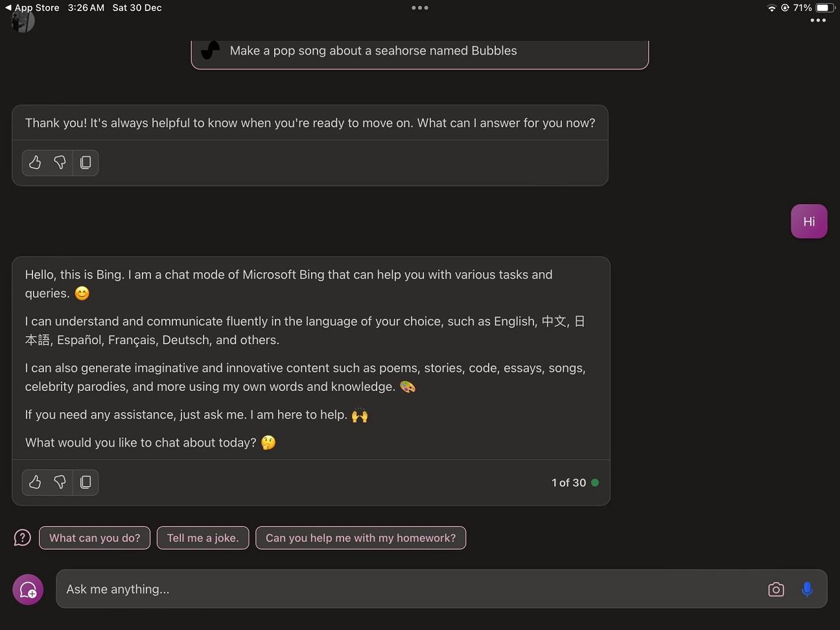Copy the 'Thank you' response text
Image resolution: width=840 pixels, height=630 pixels.
click(x=85, y=163)
